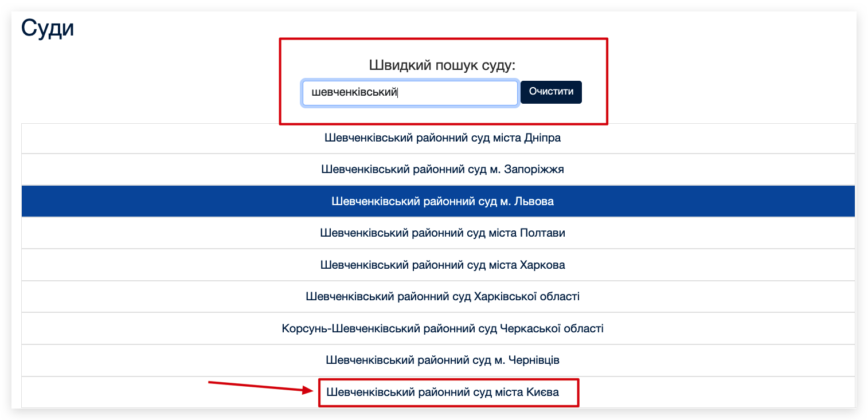This screenshot has height=420, width=868.
Task: Place cursor in typed шевченківський text
Action: pyautogui.click(x=354, y=93)
